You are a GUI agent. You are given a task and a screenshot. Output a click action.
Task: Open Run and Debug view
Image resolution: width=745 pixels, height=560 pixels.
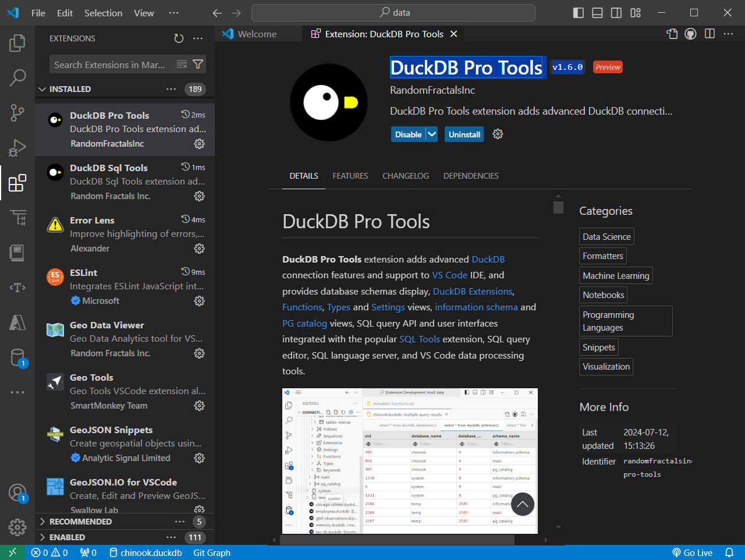coord(17,147)
